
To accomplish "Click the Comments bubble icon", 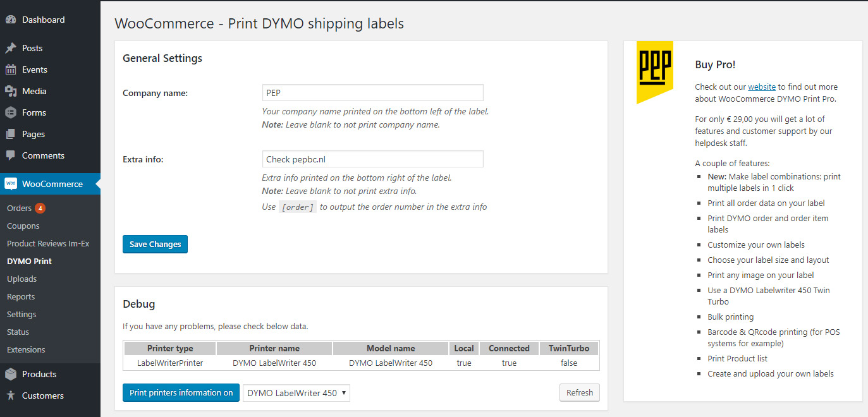I will [11, 155].
